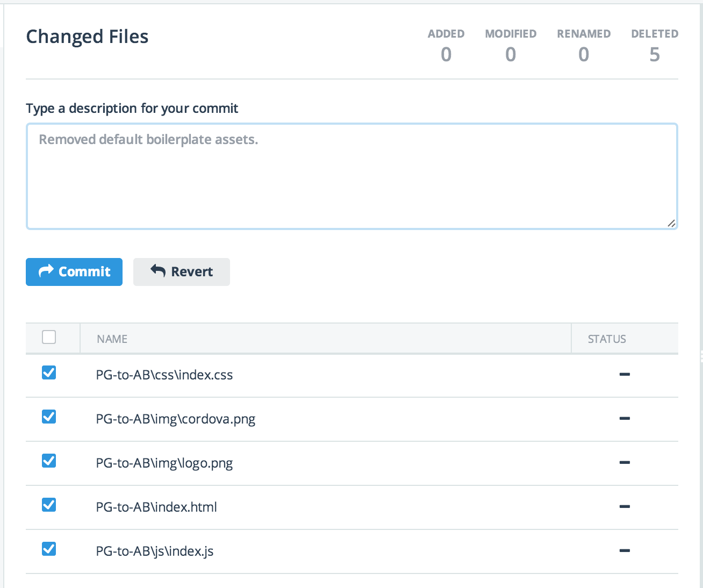Image resolution: width=703 pixels, height=588 pixels.
Task: Uncheck the index.html file checkbox
Action: pos(49,505)
